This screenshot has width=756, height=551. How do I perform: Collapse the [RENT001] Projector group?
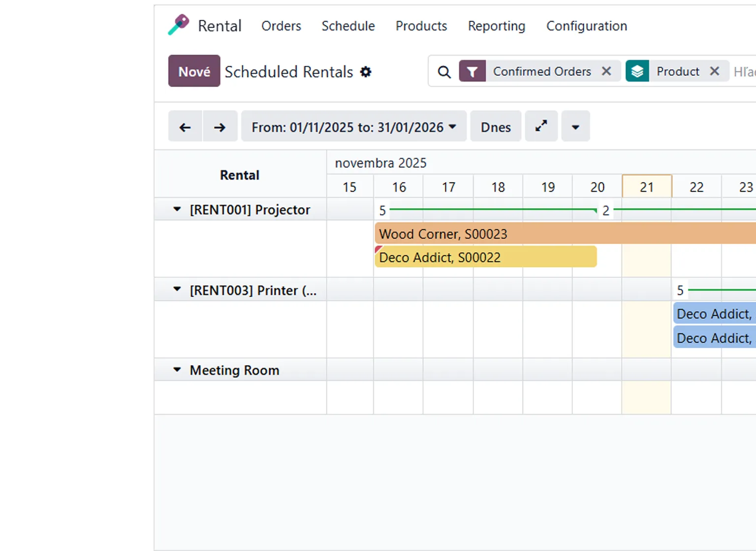[x=177, y=210]
